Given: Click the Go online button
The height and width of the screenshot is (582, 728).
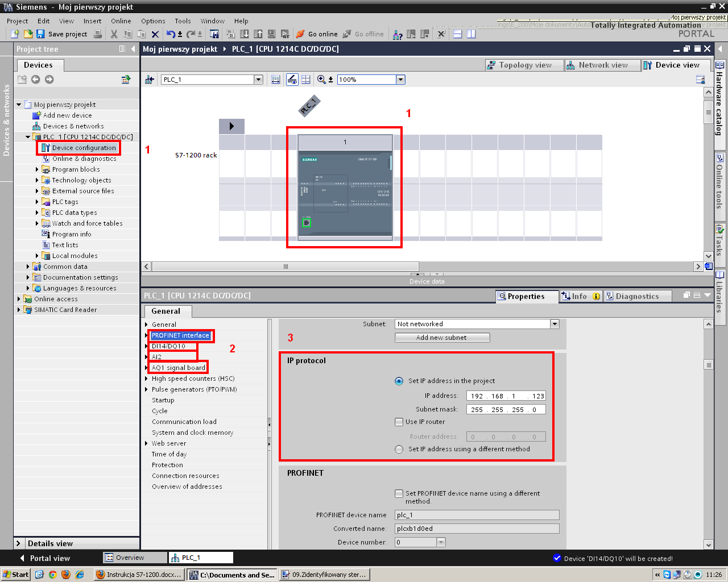Looking at the screenshot, I should pos(316,34).
